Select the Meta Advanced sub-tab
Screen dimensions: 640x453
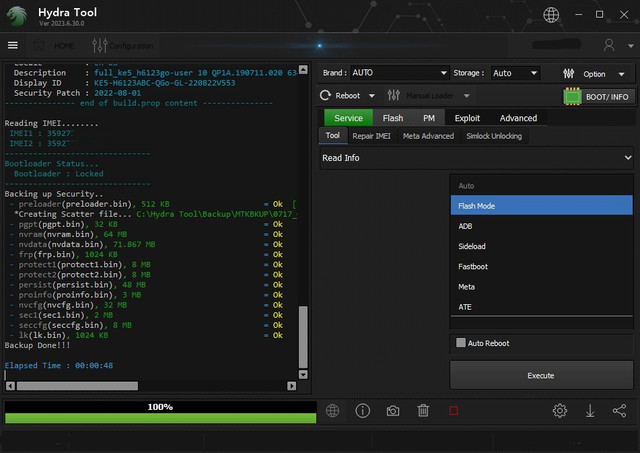tap(428, 136)
